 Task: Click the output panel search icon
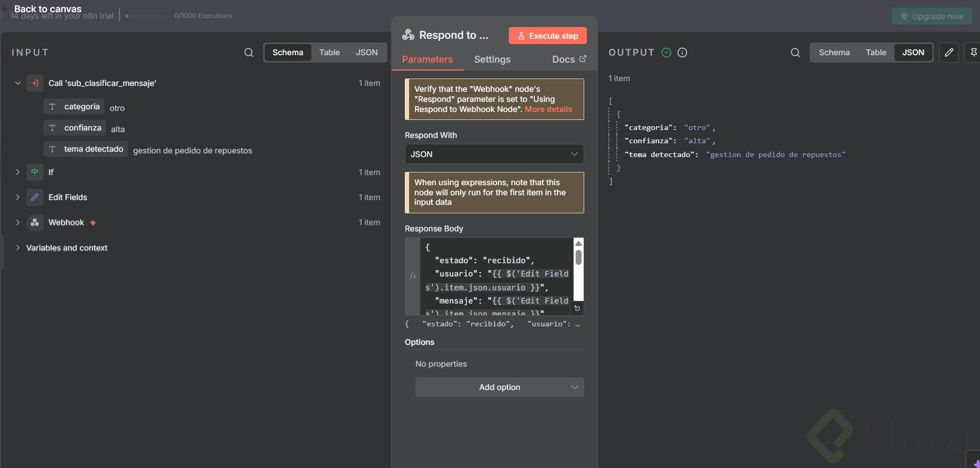coord(795,53)
